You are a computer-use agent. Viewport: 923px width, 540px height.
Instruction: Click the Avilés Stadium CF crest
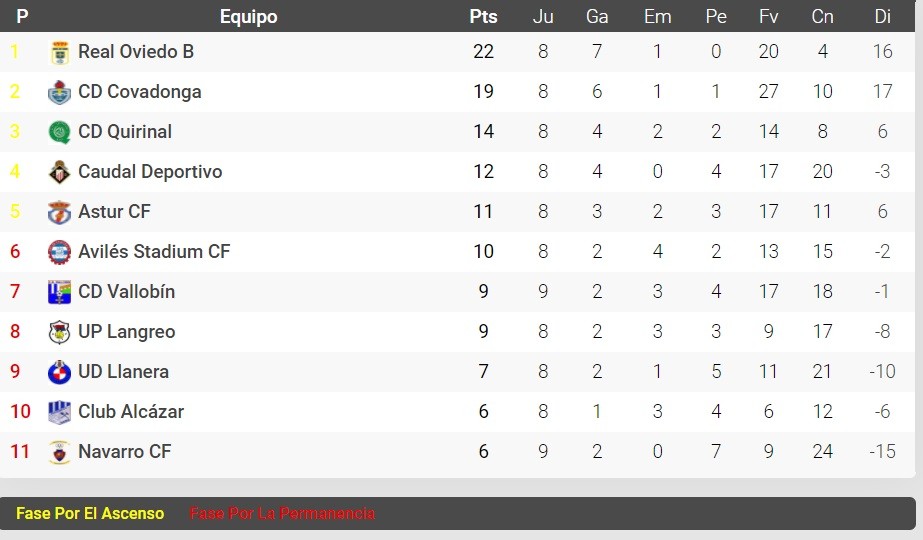[x=59, y=253]
